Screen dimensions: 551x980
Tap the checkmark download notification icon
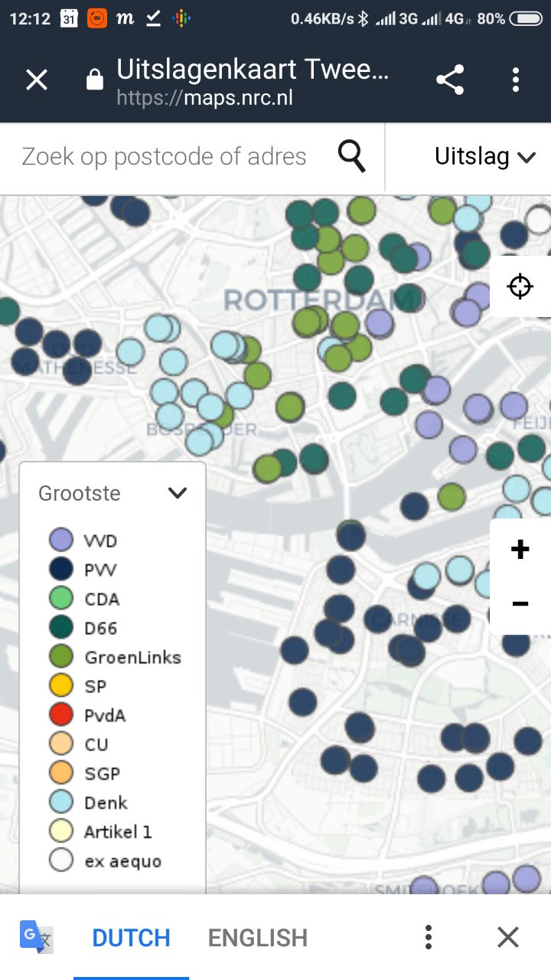click(153, 18)
